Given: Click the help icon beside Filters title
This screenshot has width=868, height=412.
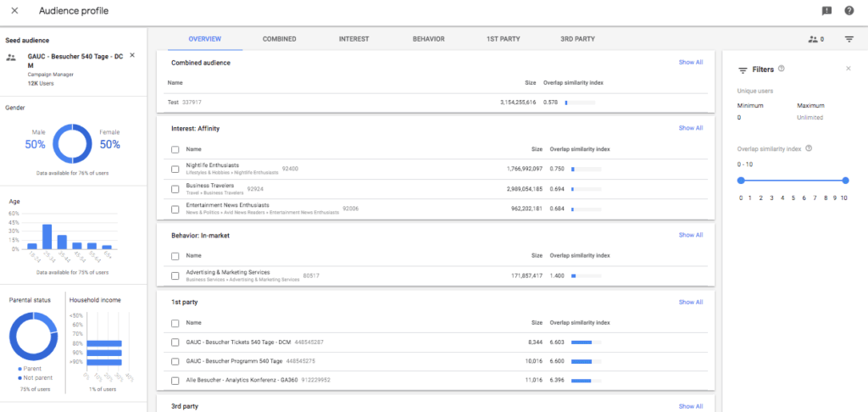Looking at the screenshot, I should click(781, 69).
